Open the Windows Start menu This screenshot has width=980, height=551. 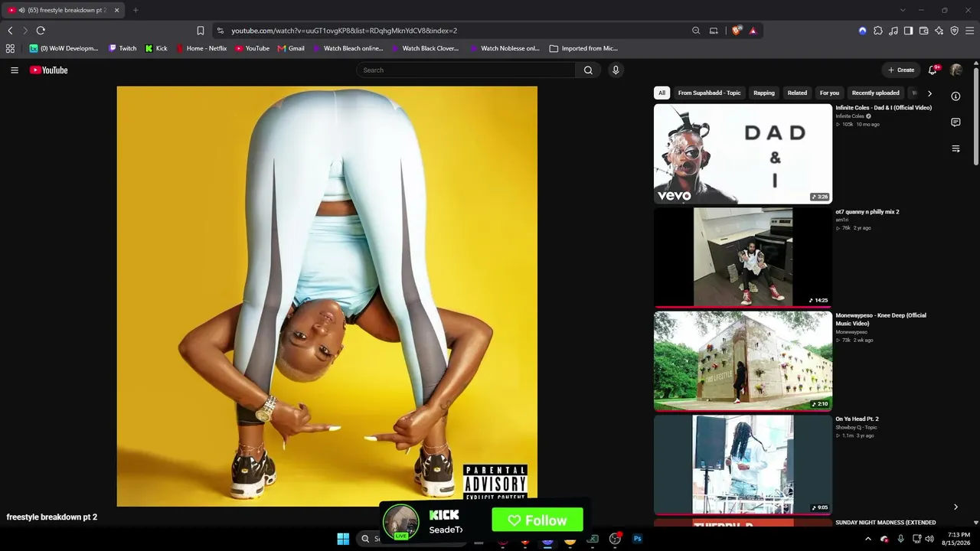click(x=343, y=539)
